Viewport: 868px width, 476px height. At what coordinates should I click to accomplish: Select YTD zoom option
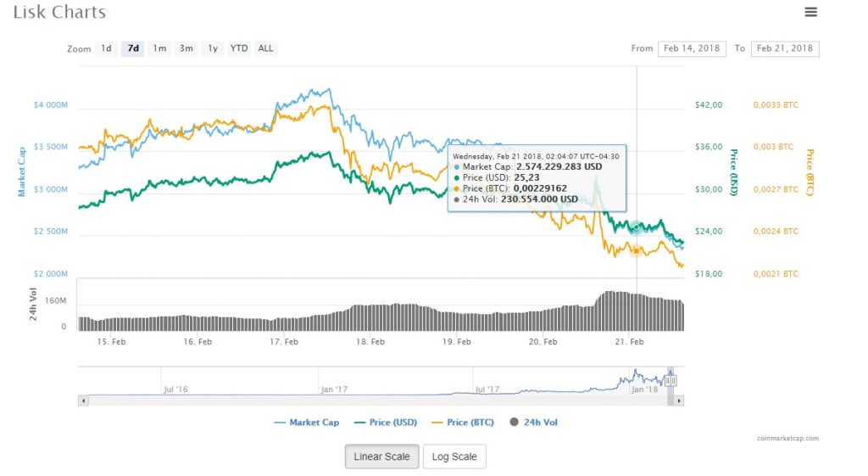239,48
